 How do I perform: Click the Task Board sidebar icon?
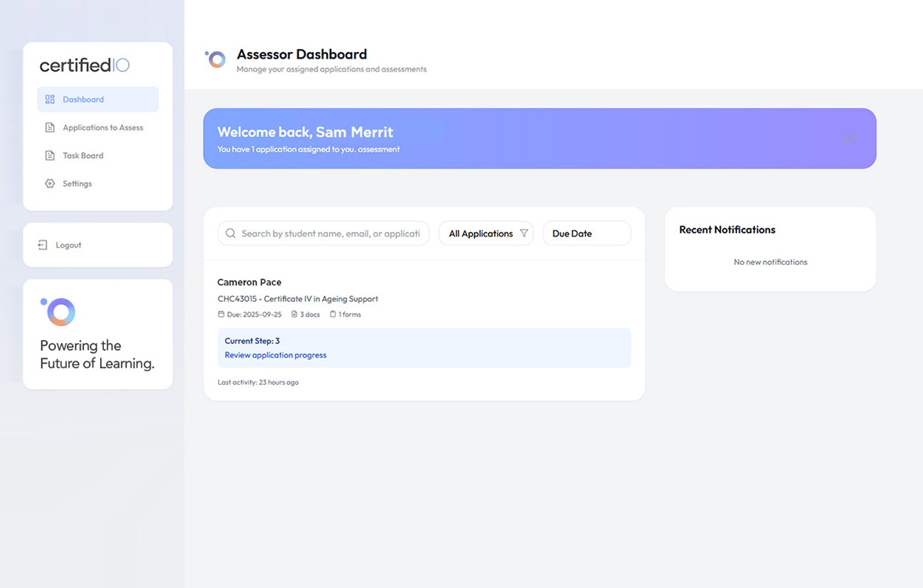pyautogui.click(x=50, y=156)
